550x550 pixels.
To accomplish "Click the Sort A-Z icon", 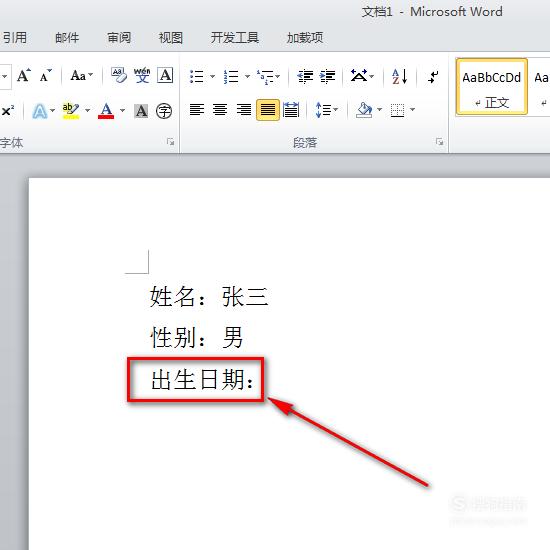I will pos(400,76).
